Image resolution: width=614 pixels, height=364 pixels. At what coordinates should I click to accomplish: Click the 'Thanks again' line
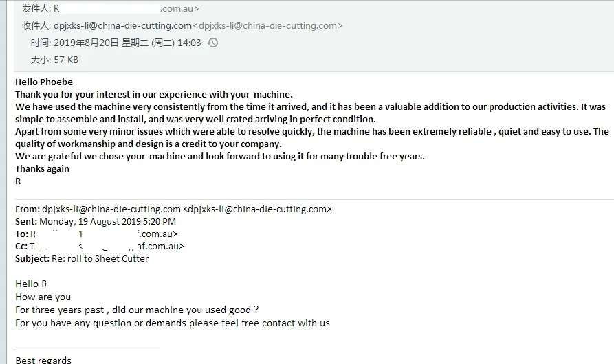pos(42,168)
